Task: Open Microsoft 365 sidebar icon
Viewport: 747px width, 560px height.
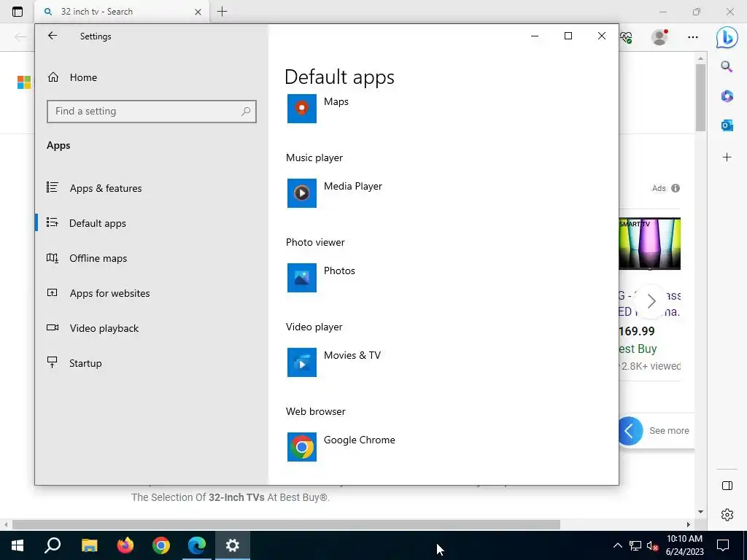Action: (x=727, y=96)
